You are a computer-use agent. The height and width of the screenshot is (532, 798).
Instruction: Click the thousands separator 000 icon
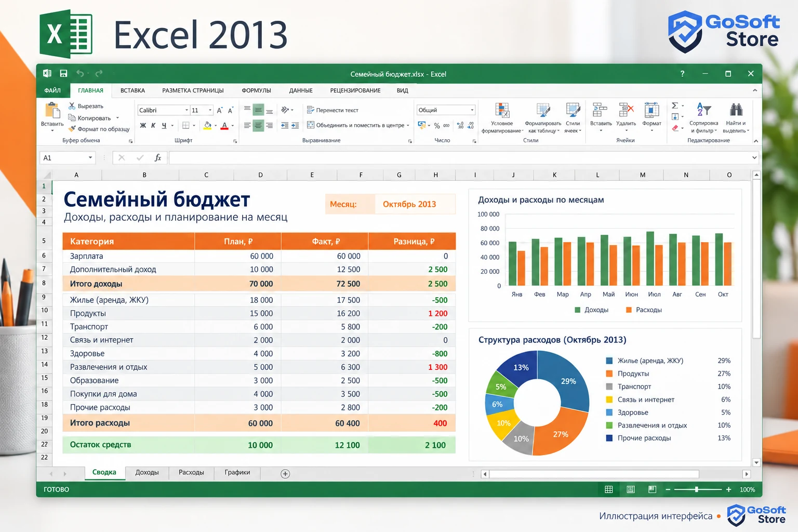[446, 126]
